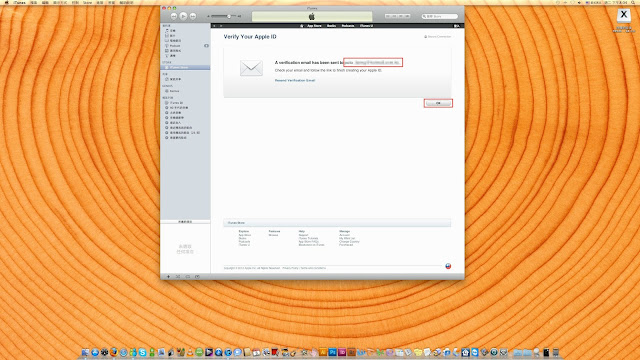Screen dimensions: 640x360
Task: Click the country flag icon
Action: (x=448, y=266)
